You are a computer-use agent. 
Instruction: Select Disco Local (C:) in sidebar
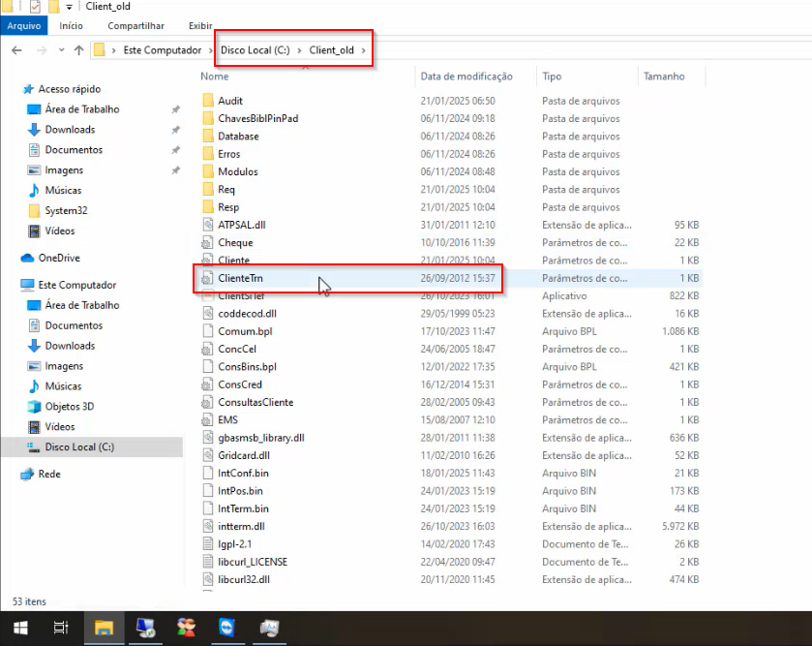point(79,447)
